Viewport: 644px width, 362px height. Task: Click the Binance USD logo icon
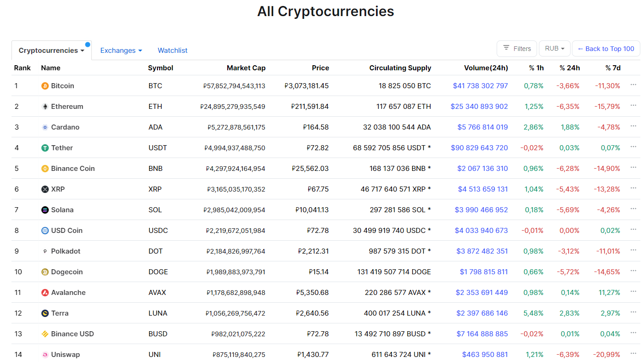(45, 334)
